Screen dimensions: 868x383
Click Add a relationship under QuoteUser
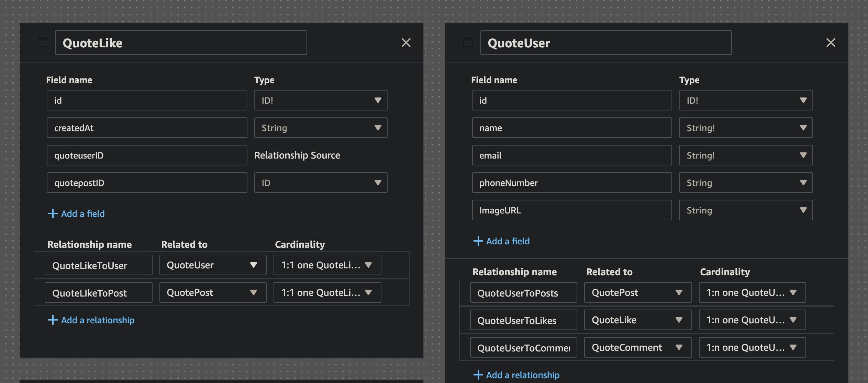[522, 375]
